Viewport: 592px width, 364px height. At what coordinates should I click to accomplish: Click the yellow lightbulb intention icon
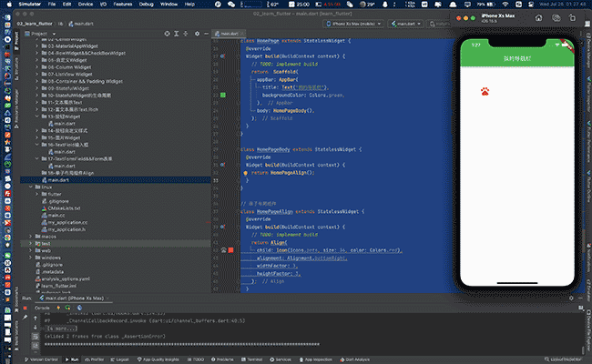pos(245,173)
